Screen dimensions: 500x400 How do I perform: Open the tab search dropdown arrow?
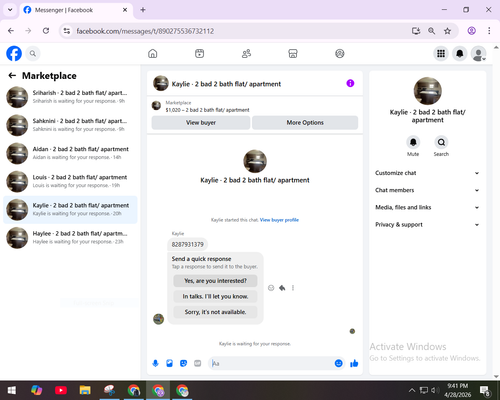[x=10, y=10]
